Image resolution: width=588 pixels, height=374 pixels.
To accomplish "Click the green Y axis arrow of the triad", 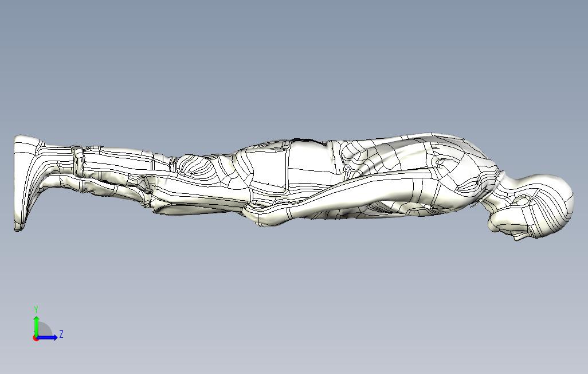I will pos(36,326).
